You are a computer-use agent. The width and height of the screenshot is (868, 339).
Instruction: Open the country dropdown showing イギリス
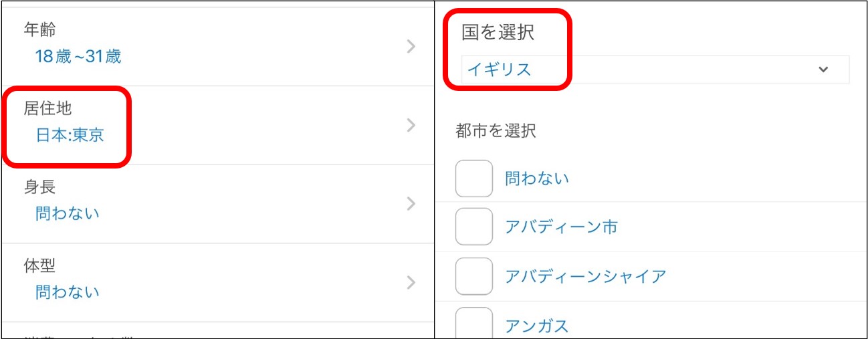click(642, 70)
